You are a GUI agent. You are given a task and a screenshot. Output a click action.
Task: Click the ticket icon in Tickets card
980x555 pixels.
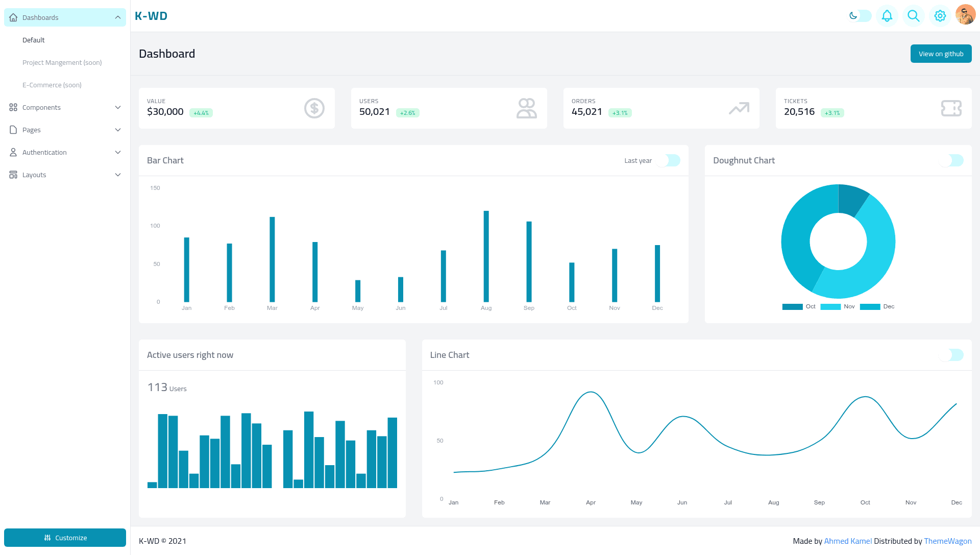click(x=951, y=108)
